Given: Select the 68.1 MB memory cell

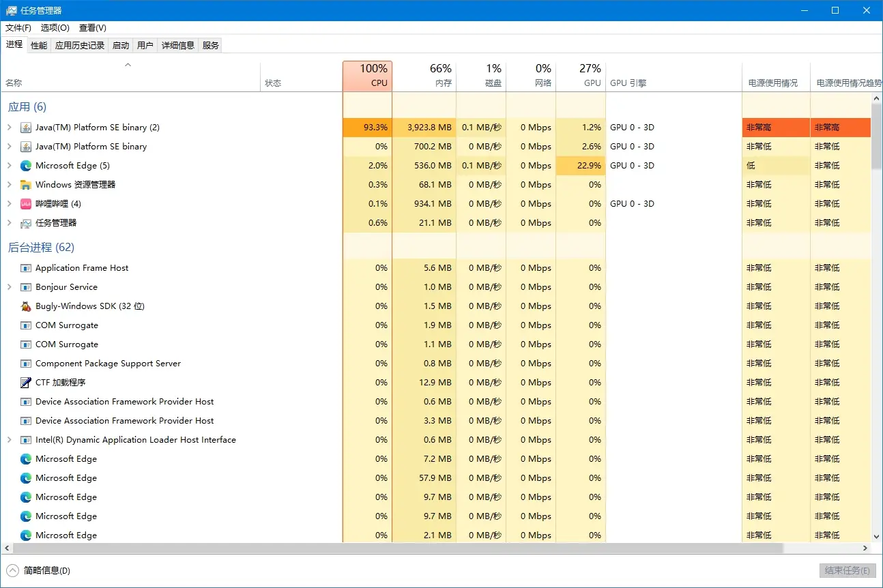Looking at the screenshot, I should pyautogui.click(x=424, y=185).
